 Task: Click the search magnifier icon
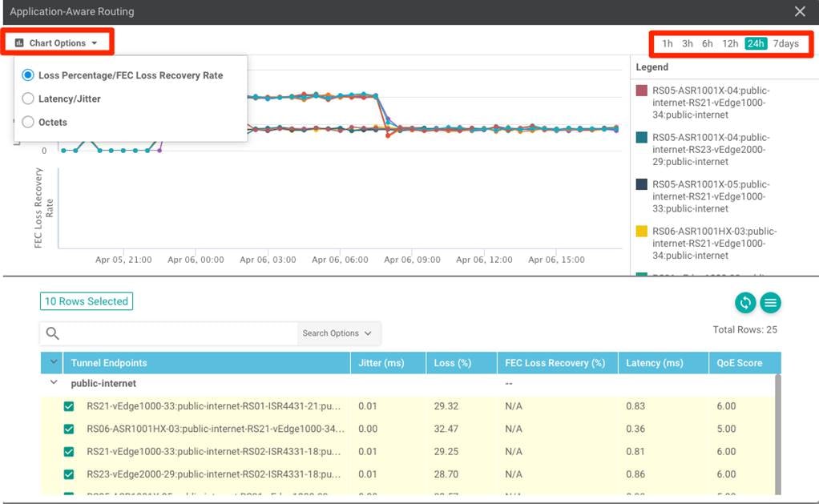(52, 333)
